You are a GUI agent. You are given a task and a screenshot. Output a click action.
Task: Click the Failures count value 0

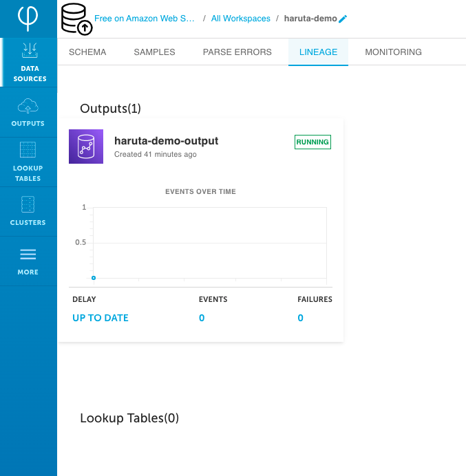tap(300, 318)
